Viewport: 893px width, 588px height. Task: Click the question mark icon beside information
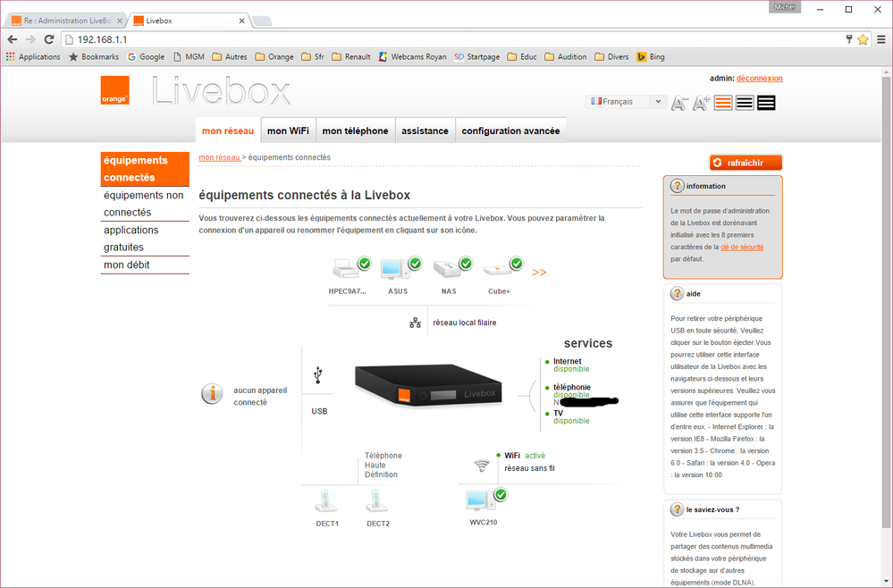pos(678,186)
